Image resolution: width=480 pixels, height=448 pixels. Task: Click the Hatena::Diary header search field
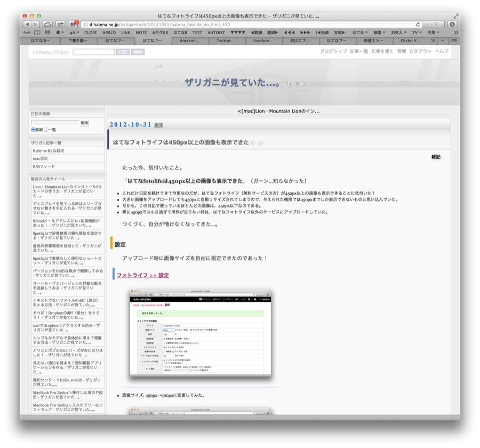(94, 52)
